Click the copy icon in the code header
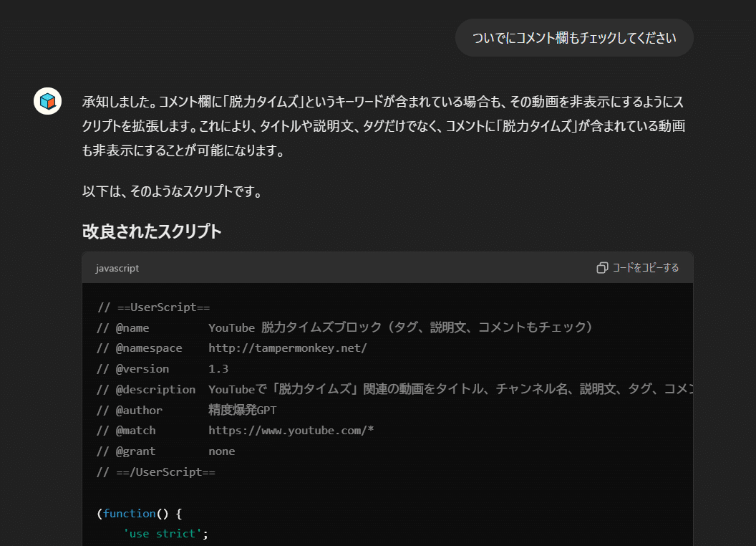756x546 pixels. [602, 268]
